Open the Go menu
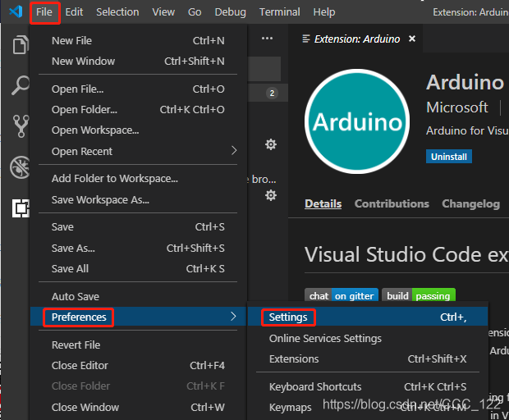Viewport: 509px width, 420px height. click(195, 12)
